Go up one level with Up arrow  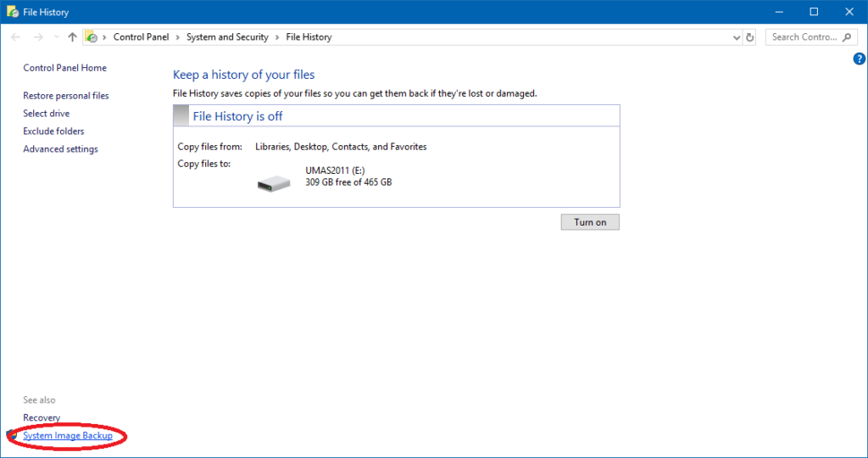(x=72, y=37)
